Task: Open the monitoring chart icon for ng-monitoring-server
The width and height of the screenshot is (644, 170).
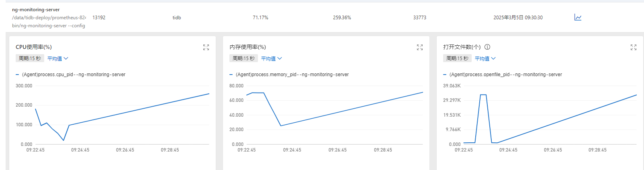Action: 578,17
